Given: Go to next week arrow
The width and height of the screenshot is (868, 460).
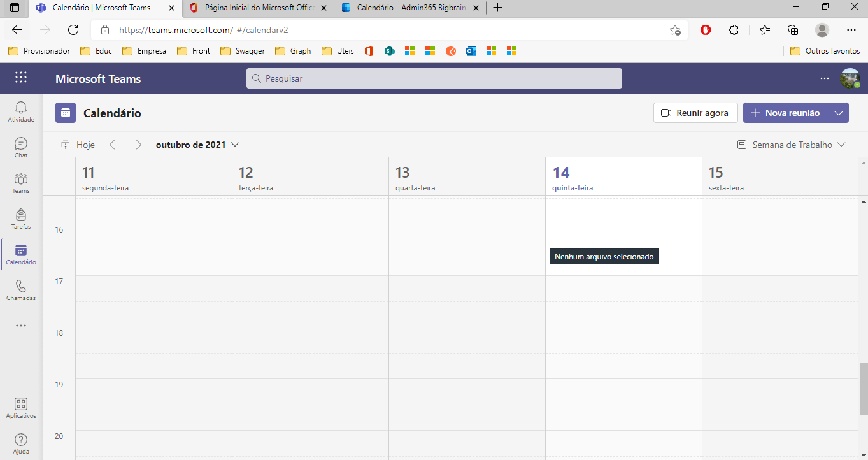Looking at the screenshot, I should coord(138,145).
